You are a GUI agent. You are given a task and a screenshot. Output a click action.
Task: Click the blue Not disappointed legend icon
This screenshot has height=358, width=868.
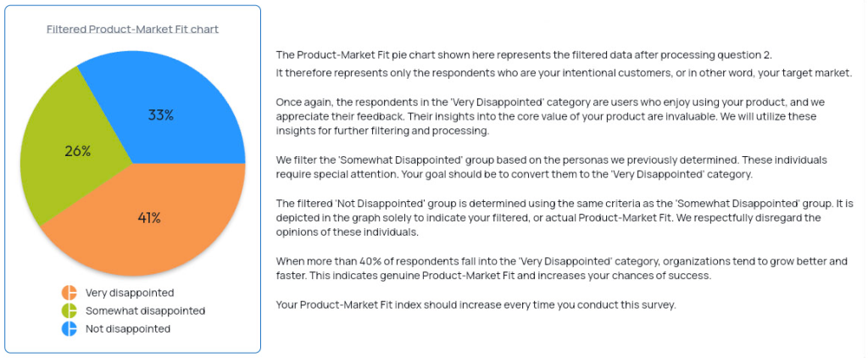pyautogui.click(x=70, y=328)
